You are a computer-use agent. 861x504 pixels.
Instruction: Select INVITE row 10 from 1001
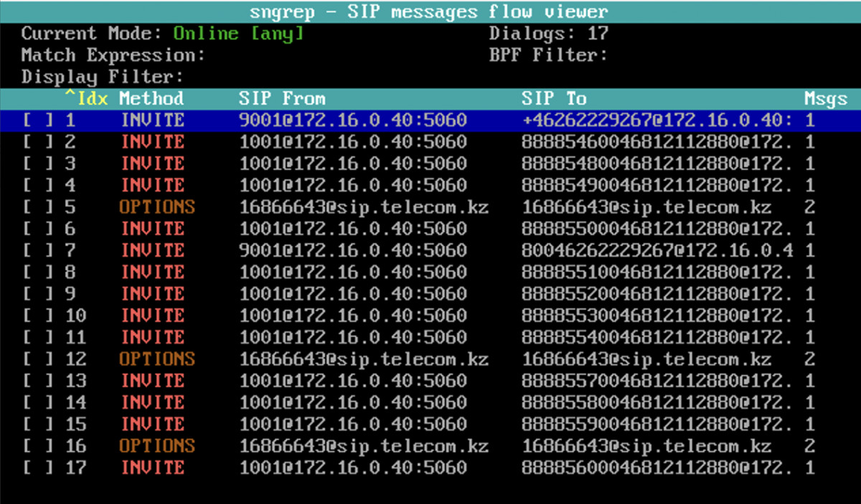click(430, 316)
